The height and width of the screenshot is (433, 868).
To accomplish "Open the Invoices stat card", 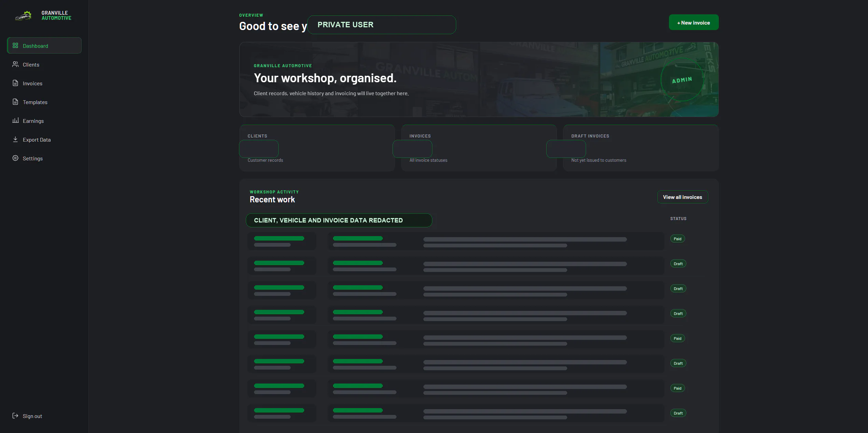I will 479,148.
